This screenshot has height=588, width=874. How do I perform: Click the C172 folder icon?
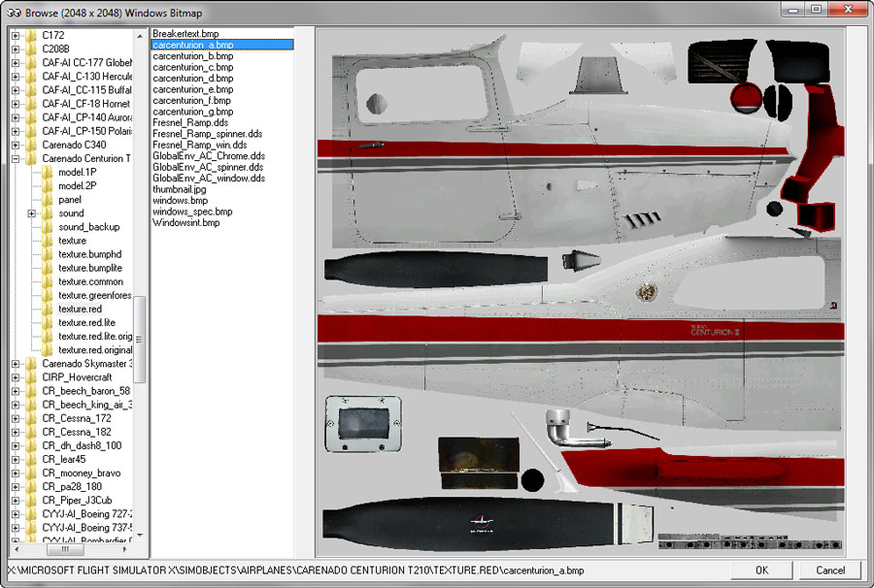tap(30, 35)
